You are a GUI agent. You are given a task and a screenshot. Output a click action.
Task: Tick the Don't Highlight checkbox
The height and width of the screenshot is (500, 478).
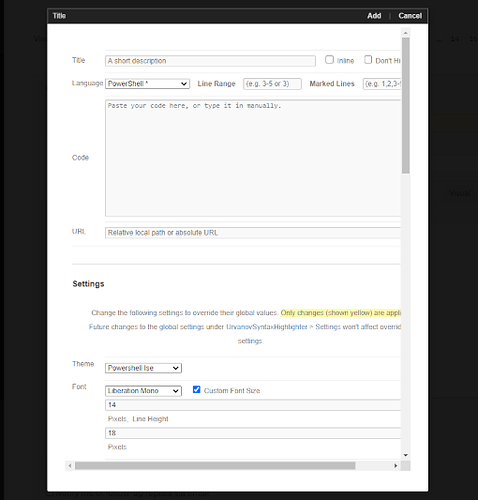pos(368,60)
